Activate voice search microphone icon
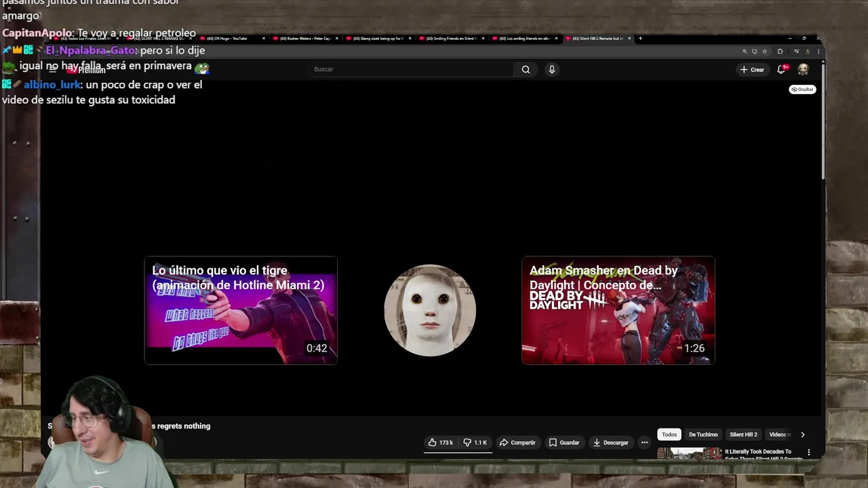 [551, 69]
